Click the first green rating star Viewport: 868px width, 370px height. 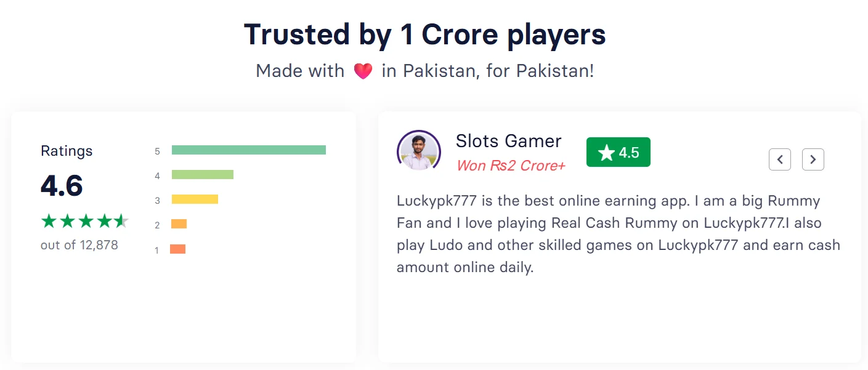coord(49,221)
